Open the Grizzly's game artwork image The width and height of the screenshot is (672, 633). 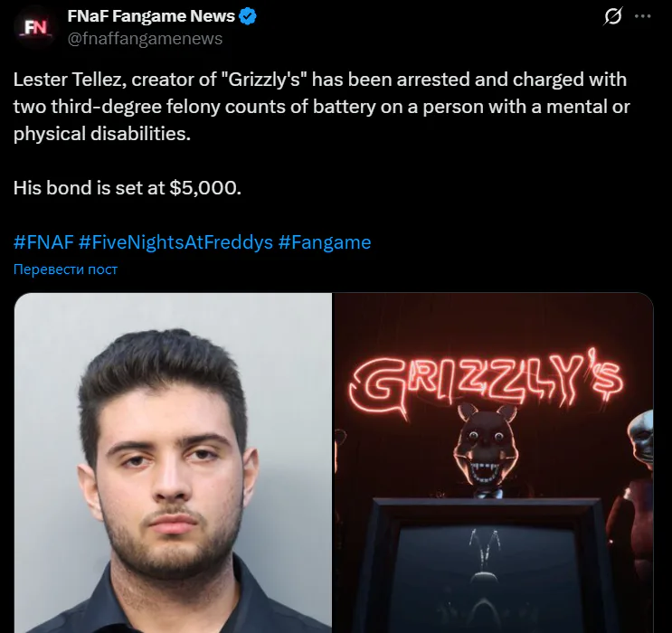click(493, 463)
